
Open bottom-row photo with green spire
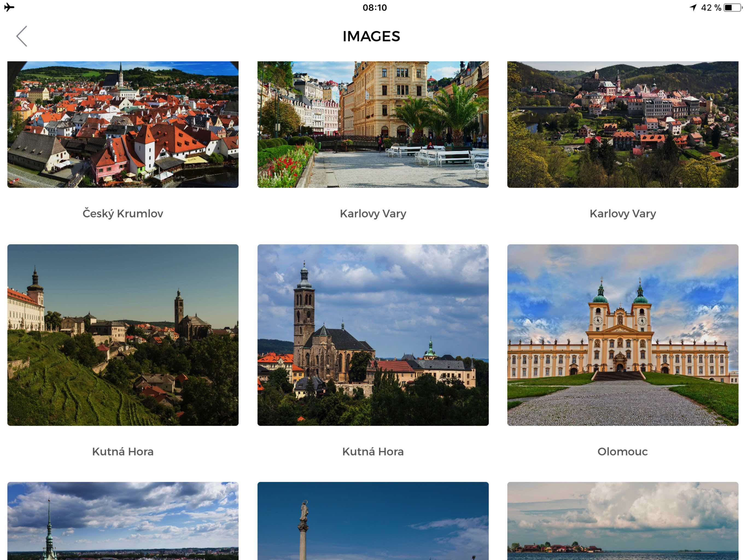123,521
